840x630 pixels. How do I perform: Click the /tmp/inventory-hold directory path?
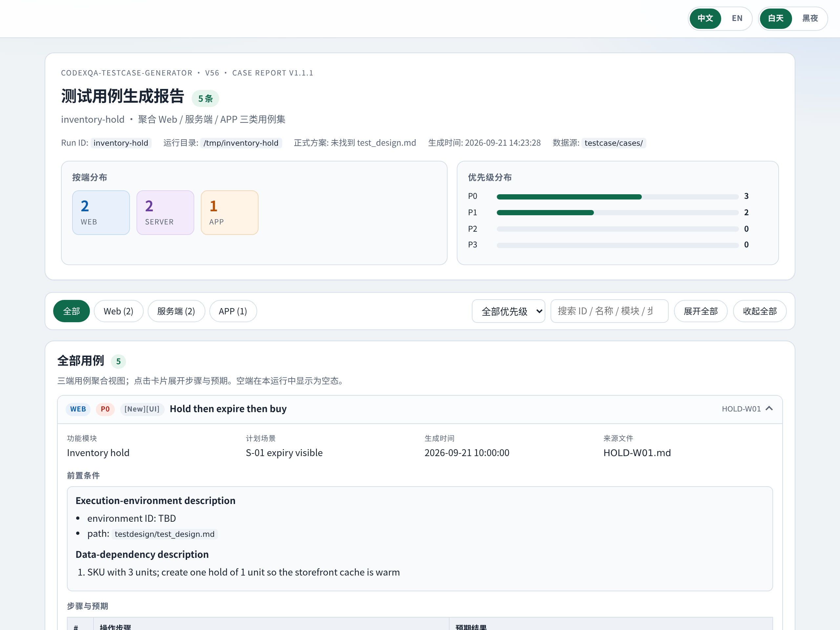click(x=241, y=143)
